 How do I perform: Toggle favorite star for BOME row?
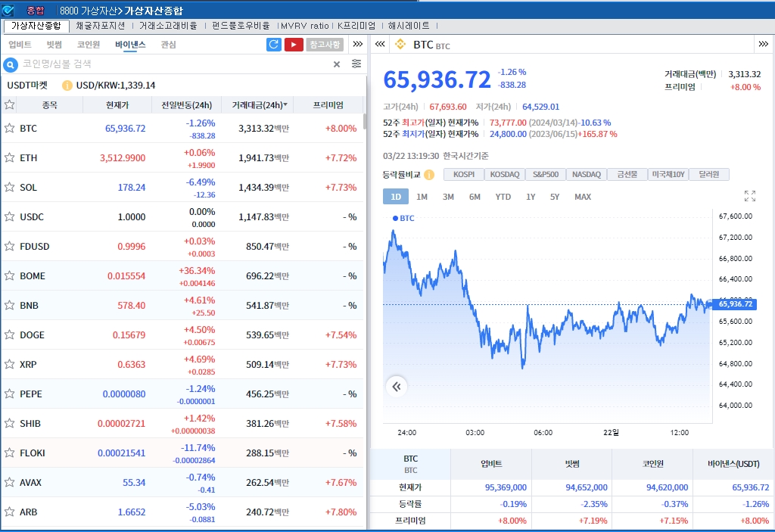tap(9, 276)
